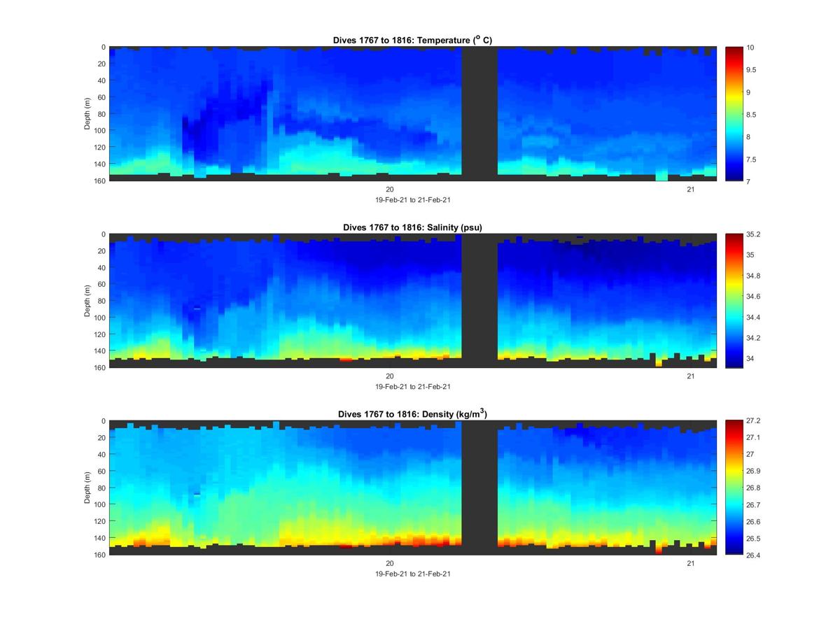Click the "34.6" tick on Salinity colorbar
Image resolution: width=840 pixels, height=624 pixels.
(x=754, y=297)
